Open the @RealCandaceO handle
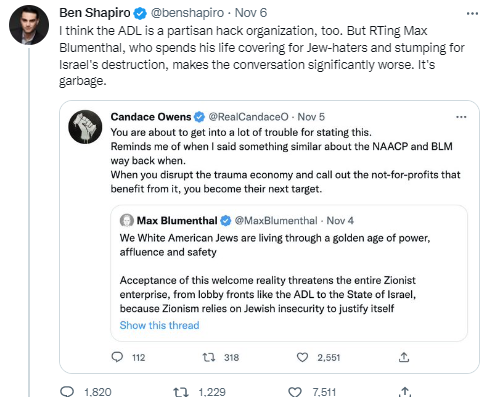 [248, 117]
